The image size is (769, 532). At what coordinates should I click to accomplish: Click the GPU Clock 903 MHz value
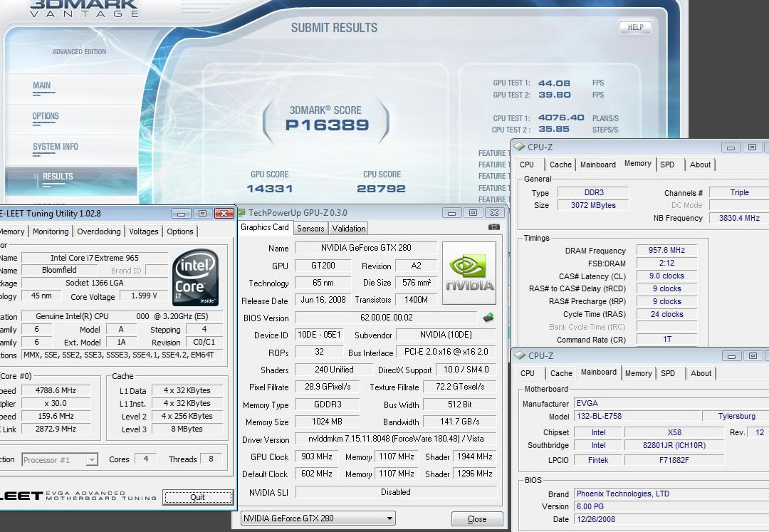(x=317, y=457)
